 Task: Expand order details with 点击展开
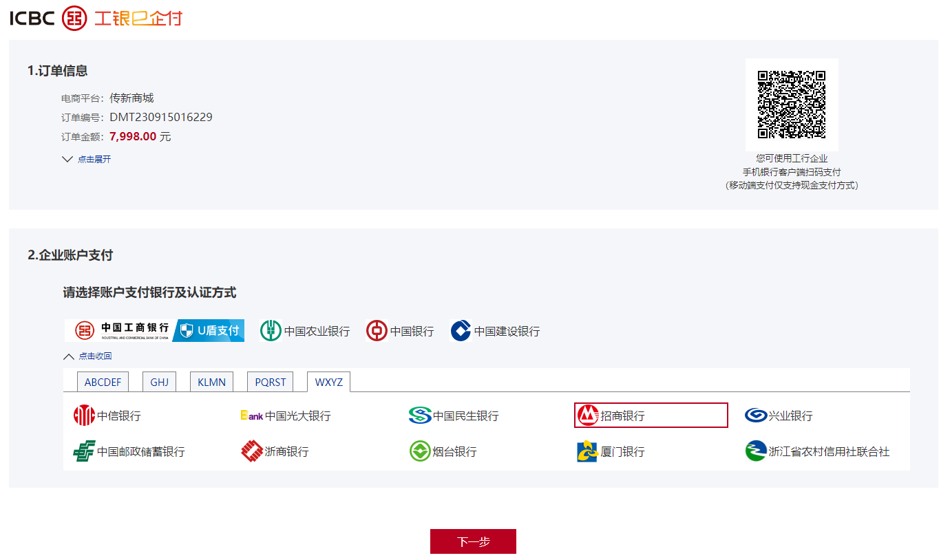(87, 159)
